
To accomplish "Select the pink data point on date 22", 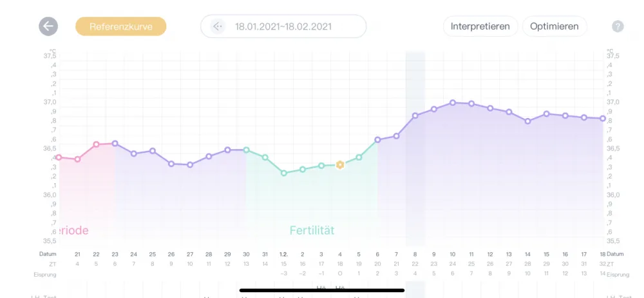I will pyautogui.click(x=96, y=144).
